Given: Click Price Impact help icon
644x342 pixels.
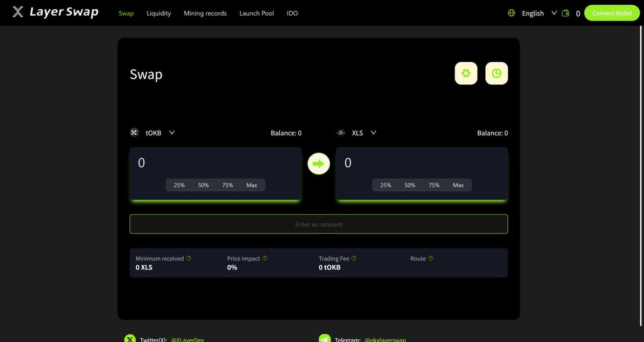Looking at the screenshot, I should (265, 258).
